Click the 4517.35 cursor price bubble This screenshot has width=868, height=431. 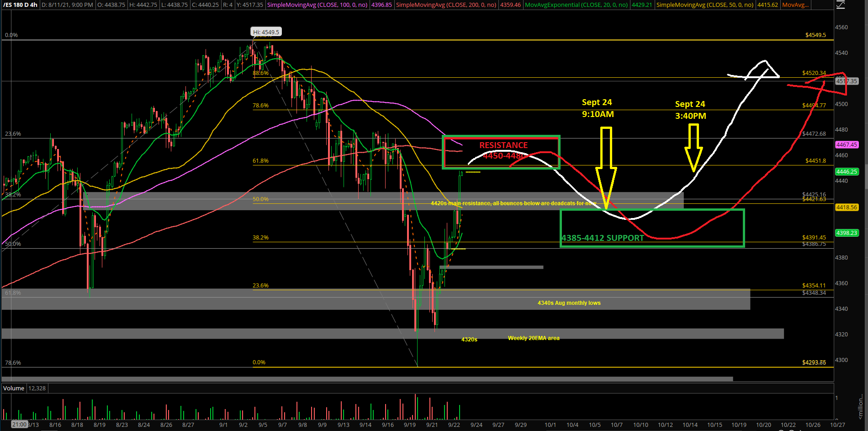(847, 81)
